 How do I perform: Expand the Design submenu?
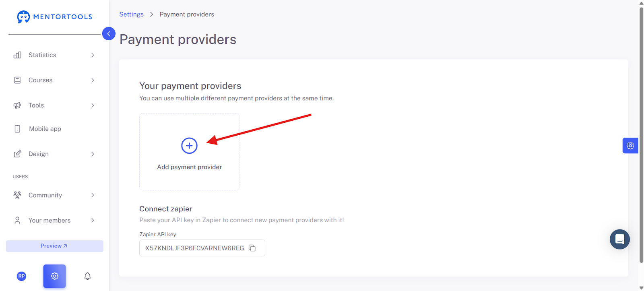(x=93, y=154)
